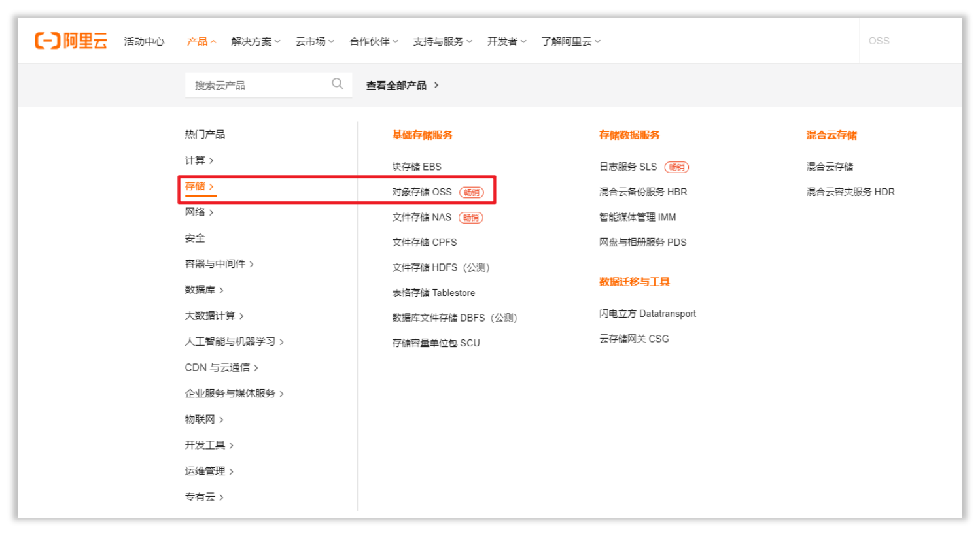Expand the 解决方案 dropdown

(256, 41)
